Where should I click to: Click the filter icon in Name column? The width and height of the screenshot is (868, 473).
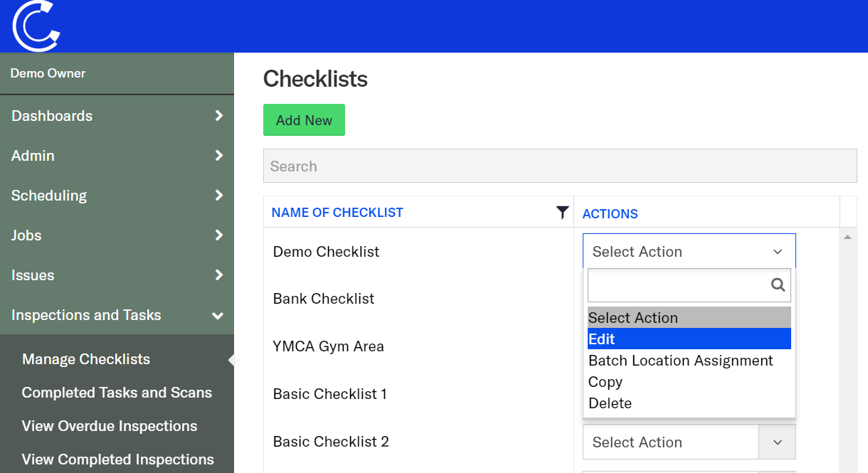pyautogui.click(x=562, y=212)
